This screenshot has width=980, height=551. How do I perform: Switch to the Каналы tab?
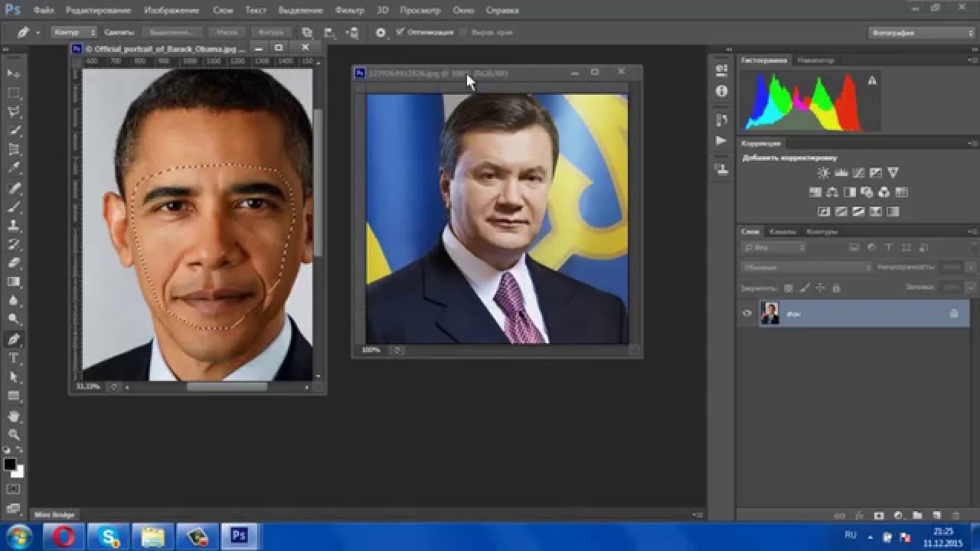coord(782,231)
